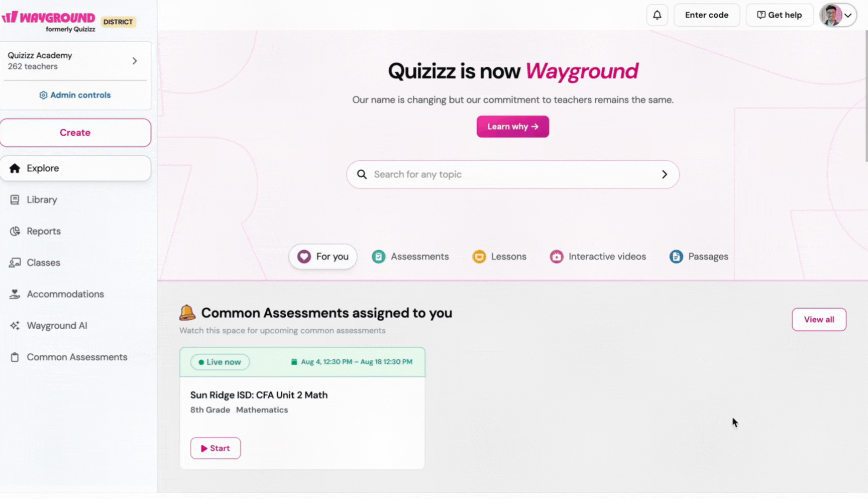Click the Wayground logo
This screenshot has width=868, height=499.
pyautogui.click(x=48, y=18)
